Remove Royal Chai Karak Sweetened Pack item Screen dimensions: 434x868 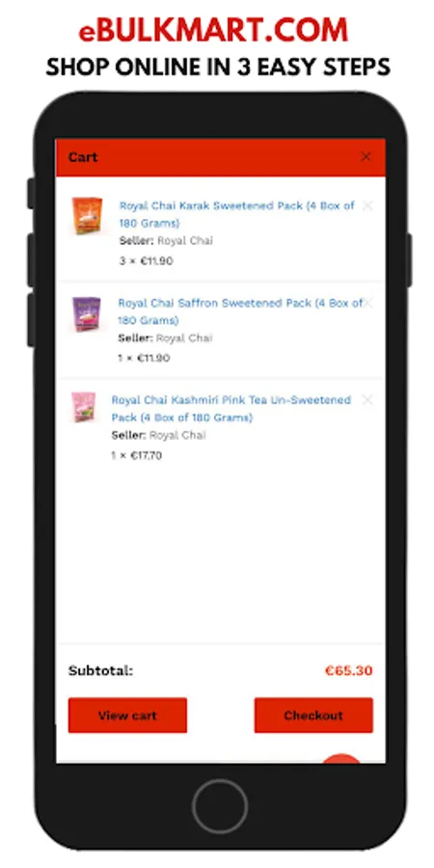(367, 205)
